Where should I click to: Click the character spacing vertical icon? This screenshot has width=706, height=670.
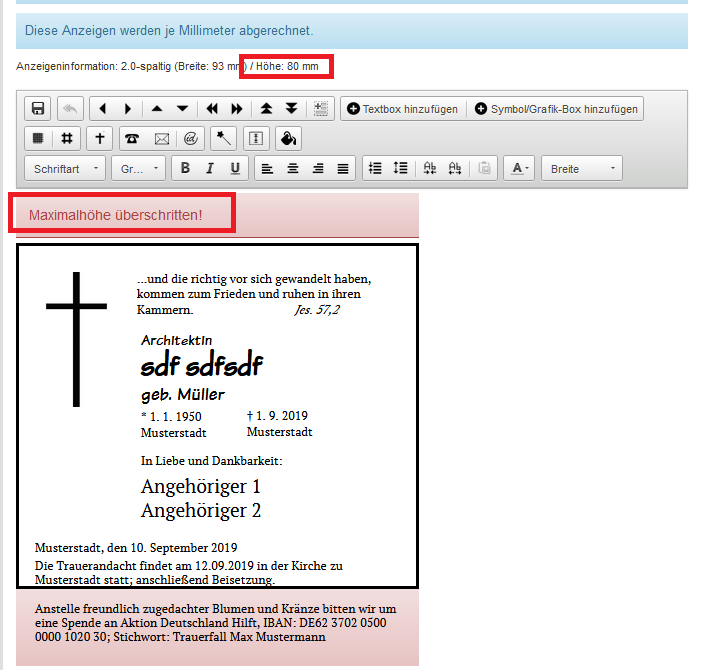430,168
